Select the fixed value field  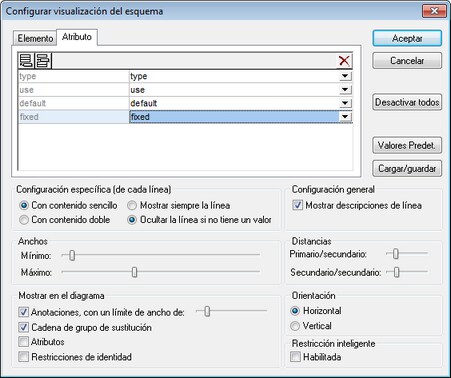(x=234, y=117)
